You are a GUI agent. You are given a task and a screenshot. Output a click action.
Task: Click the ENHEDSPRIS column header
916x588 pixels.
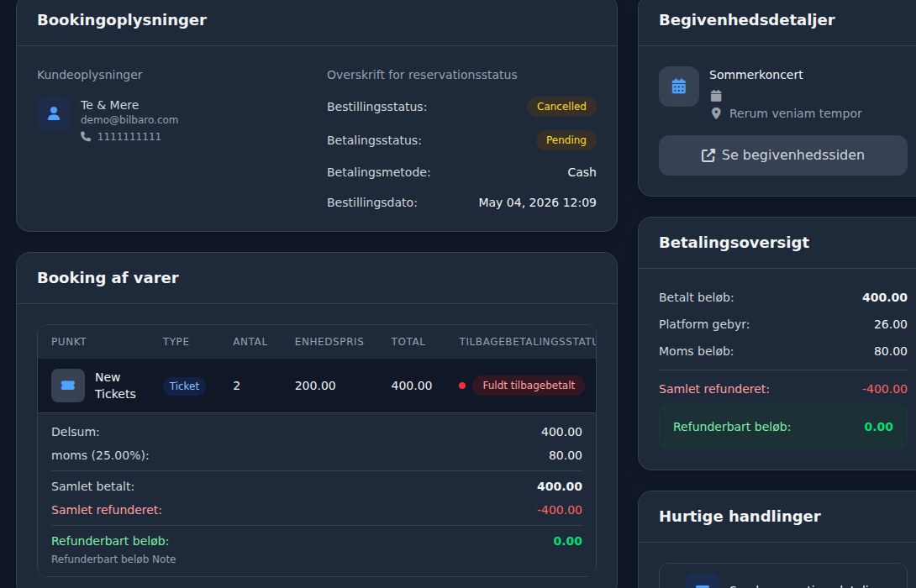329,342
